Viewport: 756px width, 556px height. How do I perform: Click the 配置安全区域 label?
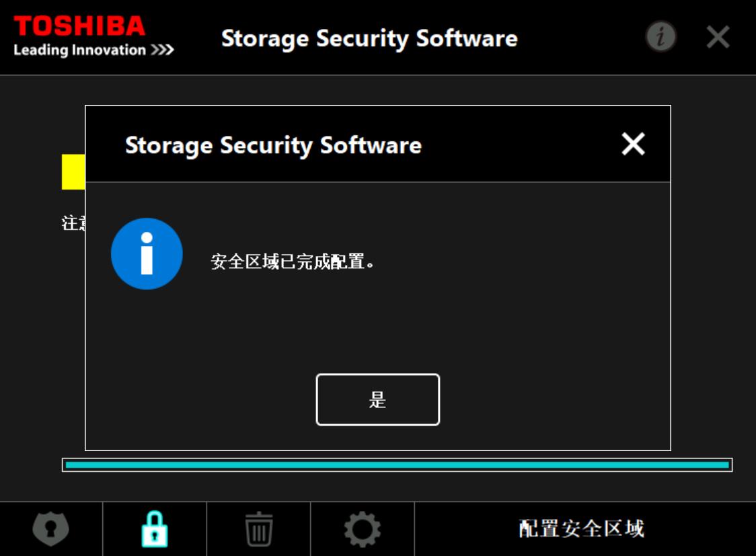(x=581, y=529)
